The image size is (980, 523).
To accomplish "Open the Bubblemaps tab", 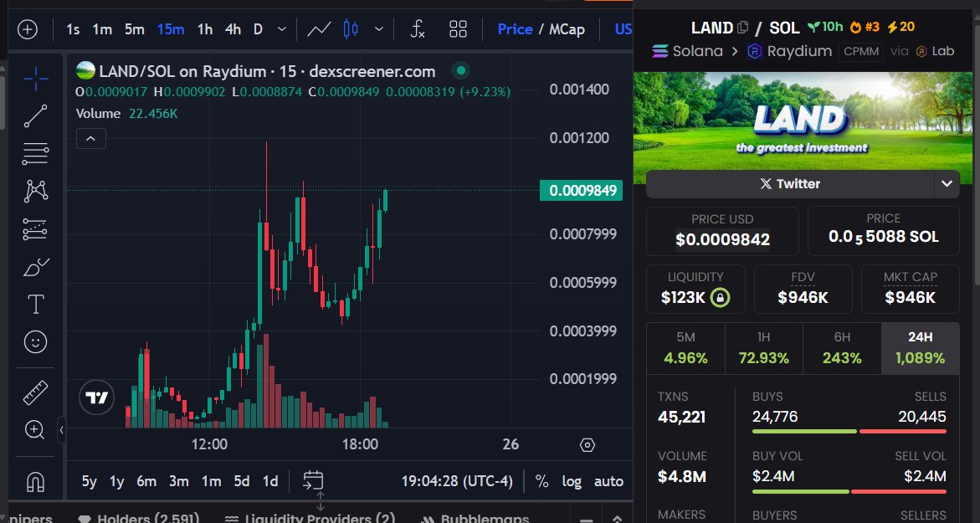I will (475, 518).
